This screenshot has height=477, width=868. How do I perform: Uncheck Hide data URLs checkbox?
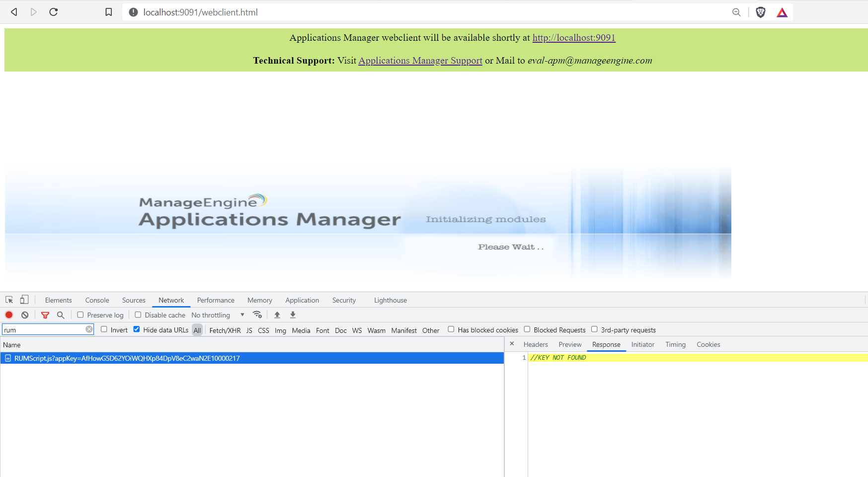tap(137, 329)
